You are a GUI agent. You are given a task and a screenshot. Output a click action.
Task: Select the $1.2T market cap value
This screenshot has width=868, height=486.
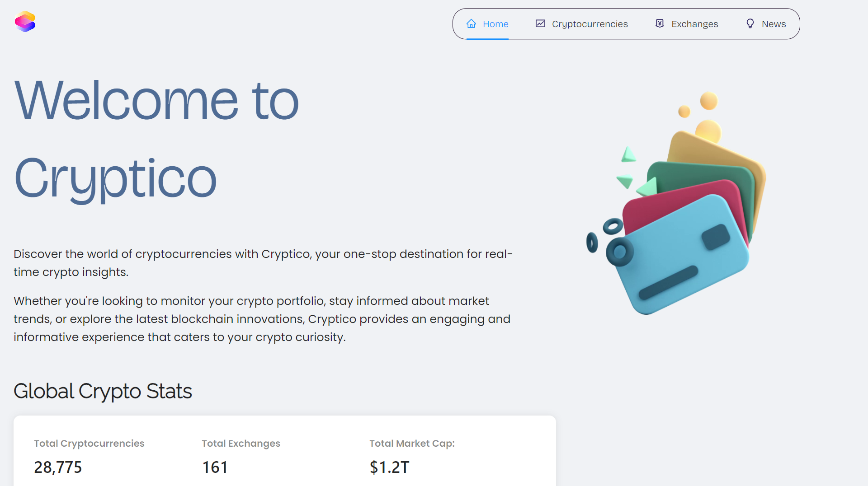(389, 467)
